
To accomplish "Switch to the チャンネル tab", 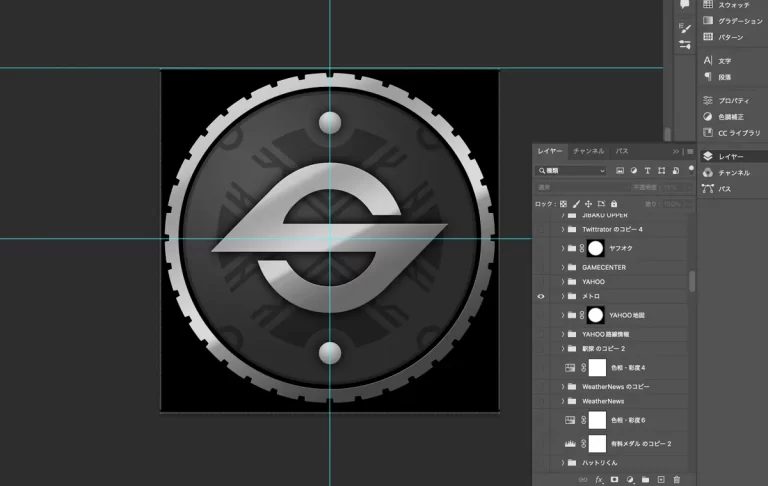I will click(x=588, y=151).
